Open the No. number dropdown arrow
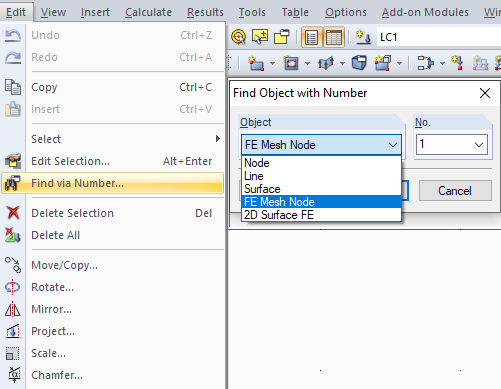The image size is (501, 389). tap(479, 145)
